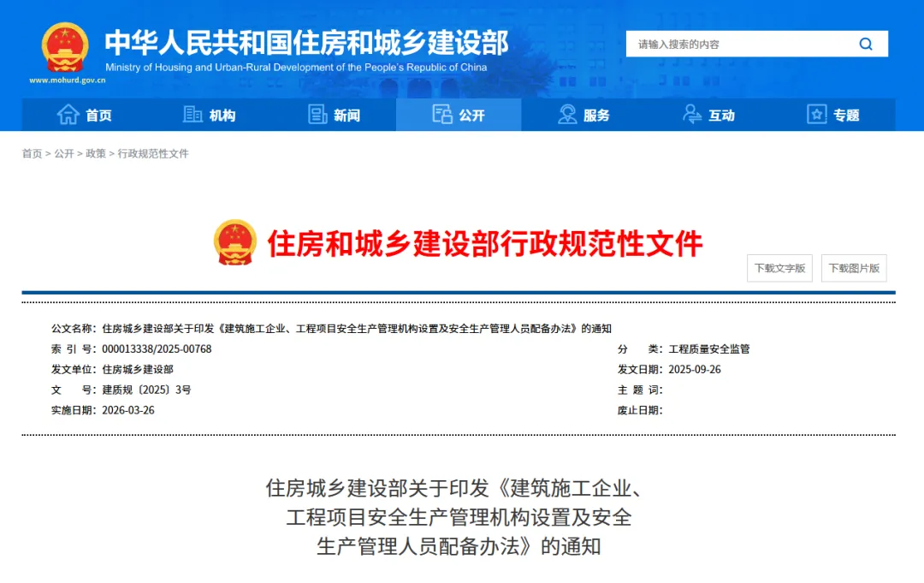Click the document icon beside 公开
Viewport: 924px width, 583px height.
point(442,115)
